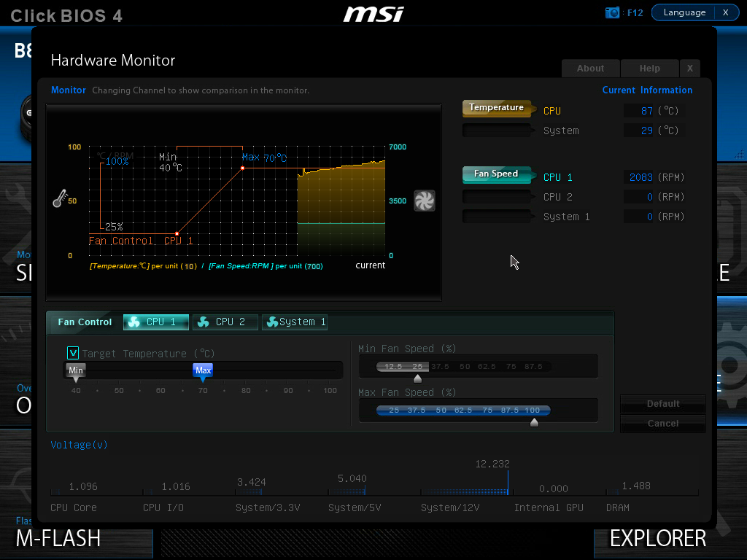Image resolution: width=747 pixels, height=560 pixels.
Task: Switch to the CPU 2 fan tab
Action: [x=225, y=322]
